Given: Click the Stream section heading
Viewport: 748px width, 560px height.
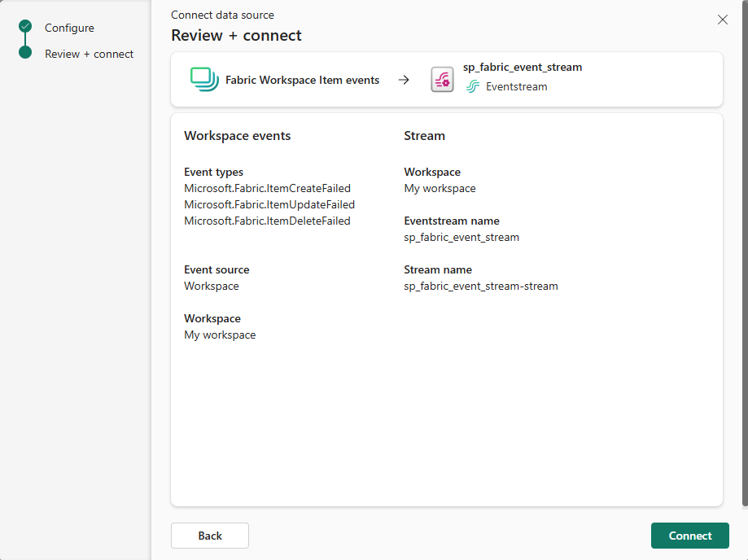Looking at the screenshot, I should 424,136.
